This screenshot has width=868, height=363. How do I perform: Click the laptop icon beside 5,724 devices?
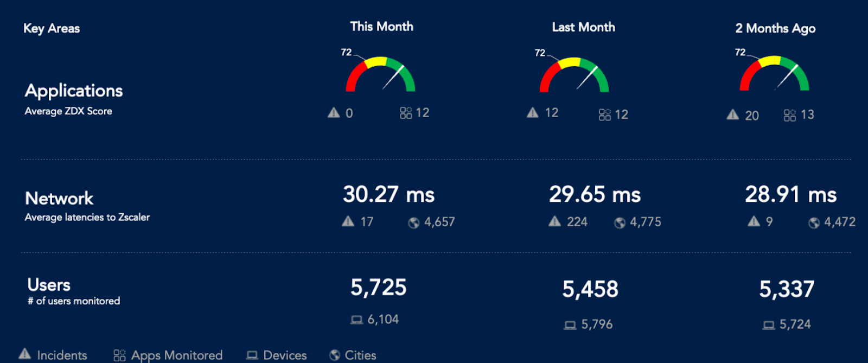point(769,325)
